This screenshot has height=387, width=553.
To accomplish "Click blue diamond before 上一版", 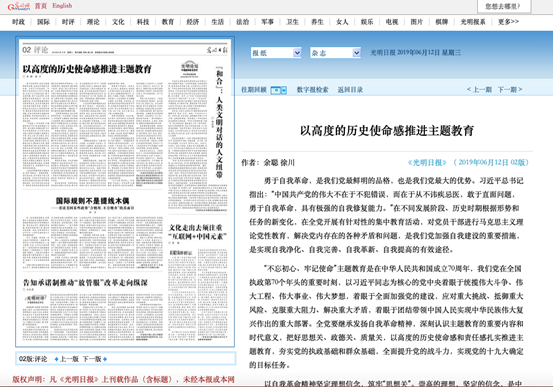I will 56,359.
